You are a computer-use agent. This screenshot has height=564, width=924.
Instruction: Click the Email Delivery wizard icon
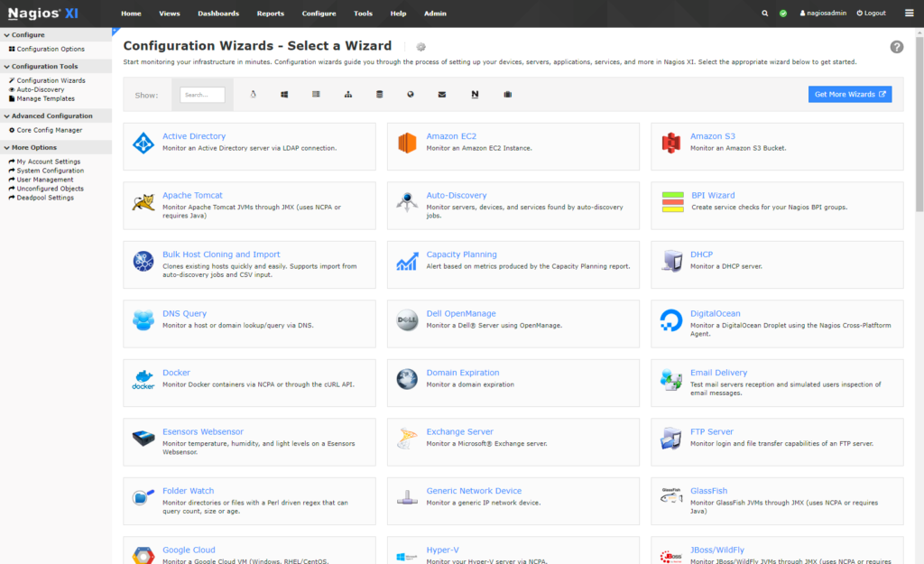point(671,380)
